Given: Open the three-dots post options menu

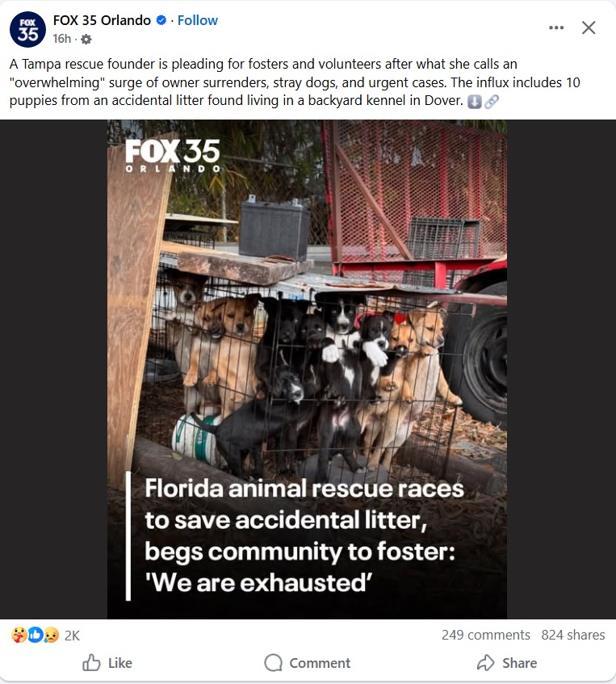Looking at the screenshot, I should click(555, 27).
